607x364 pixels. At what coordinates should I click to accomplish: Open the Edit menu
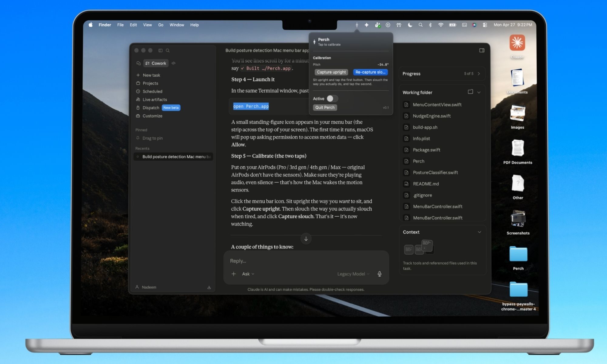point(133,25)
